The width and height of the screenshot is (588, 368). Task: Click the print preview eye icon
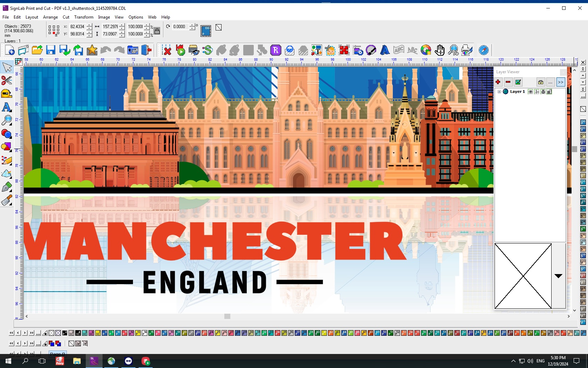point(194,50)
